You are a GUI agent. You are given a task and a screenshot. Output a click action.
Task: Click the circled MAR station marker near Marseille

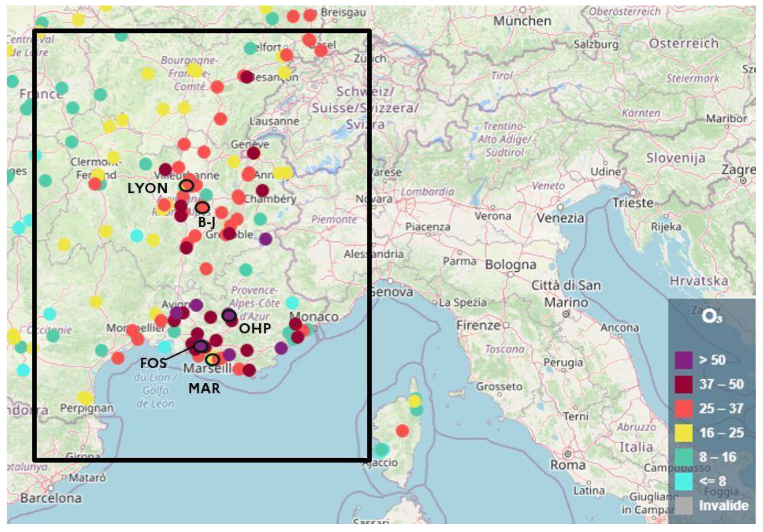pyautogui.click(x=212, y=359)
